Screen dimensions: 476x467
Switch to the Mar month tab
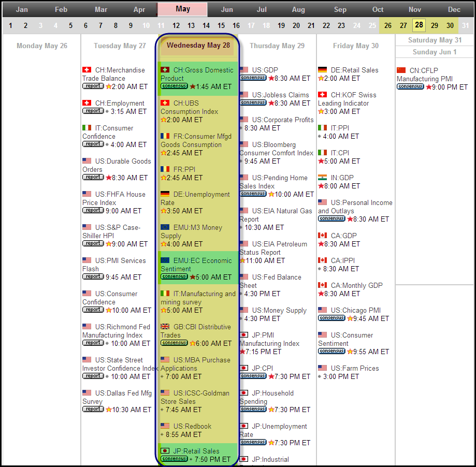[x=101, y=9]
